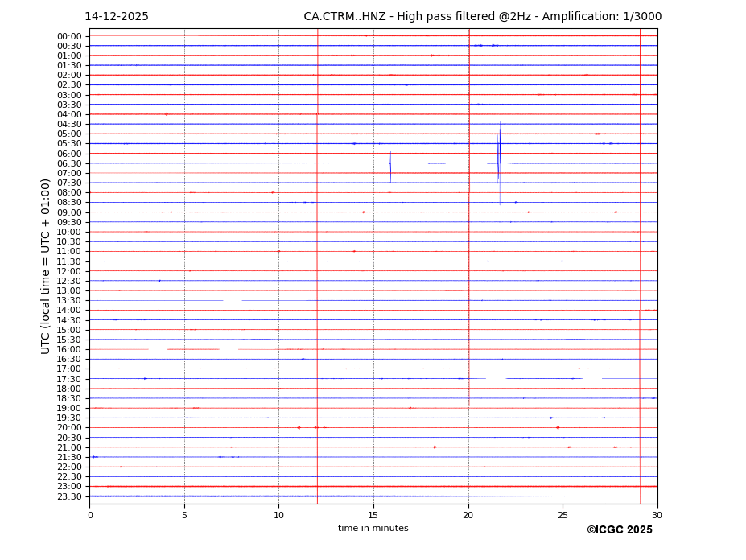Click the x-axis tick label 15

point(373,515)
